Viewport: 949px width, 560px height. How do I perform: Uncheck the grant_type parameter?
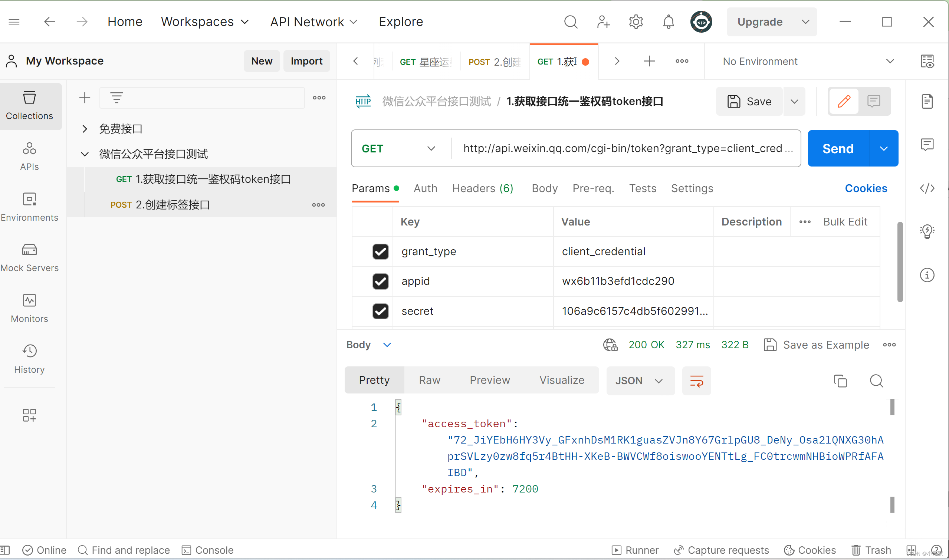pos(380,251)
